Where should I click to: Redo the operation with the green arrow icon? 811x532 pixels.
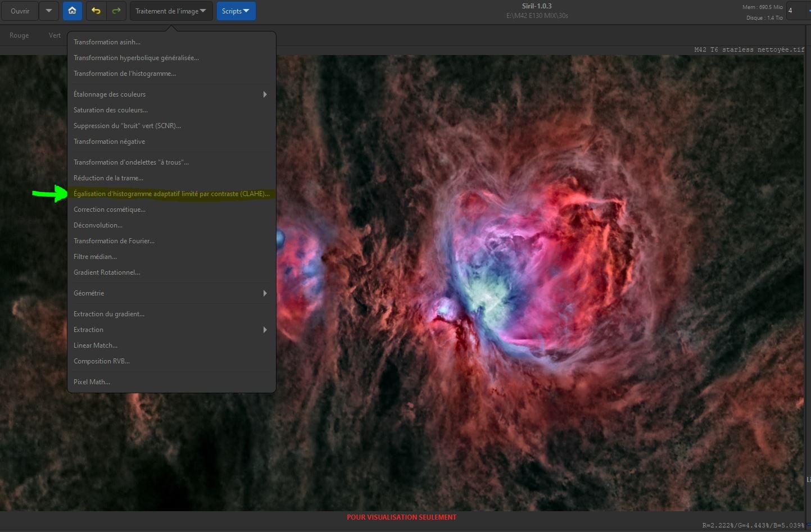pos(116,11)
